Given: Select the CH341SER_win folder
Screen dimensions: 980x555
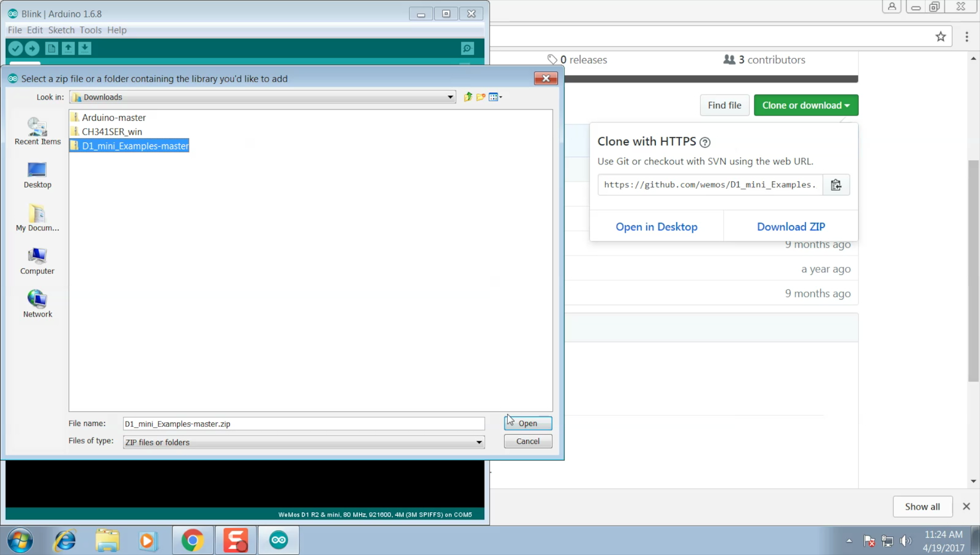Looking at the screenshot, I should (107, 132).
